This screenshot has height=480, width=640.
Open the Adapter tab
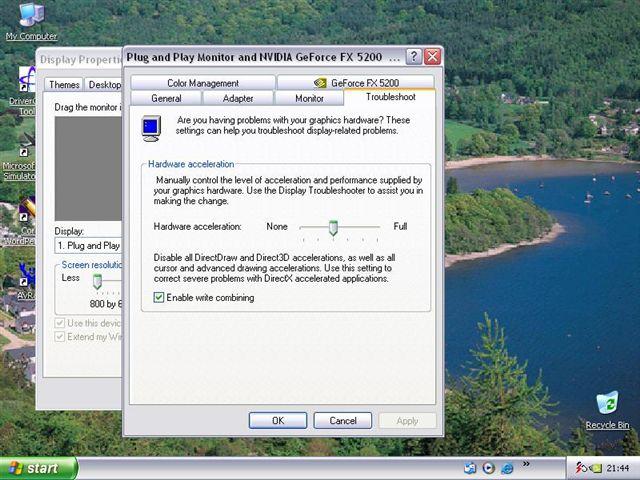point(238,98)
